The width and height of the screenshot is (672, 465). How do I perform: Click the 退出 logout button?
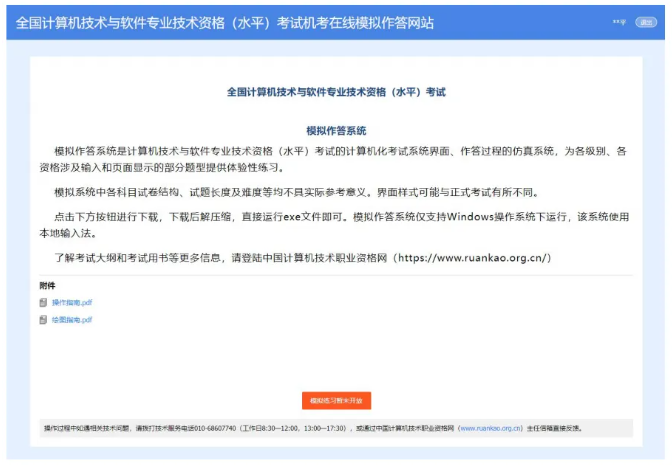tap(645, 22)
